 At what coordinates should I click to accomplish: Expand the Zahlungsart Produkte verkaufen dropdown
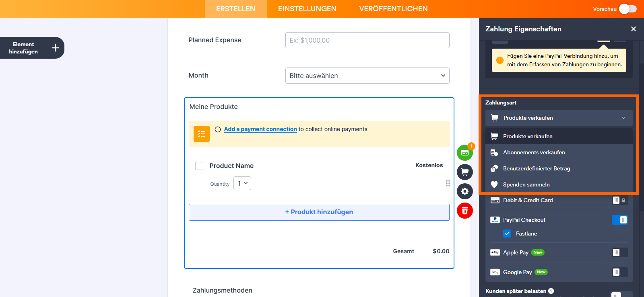pyautogui.click(x=558, y=118)
